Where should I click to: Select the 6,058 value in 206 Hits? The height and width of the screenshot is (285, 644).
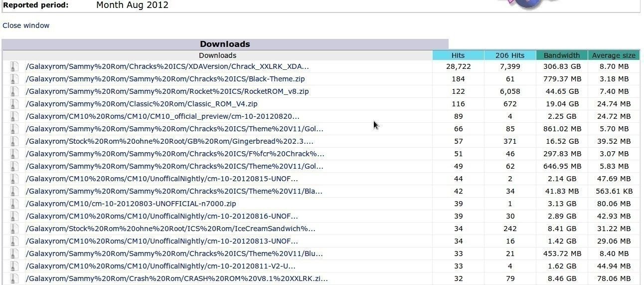tap(510, 91)
